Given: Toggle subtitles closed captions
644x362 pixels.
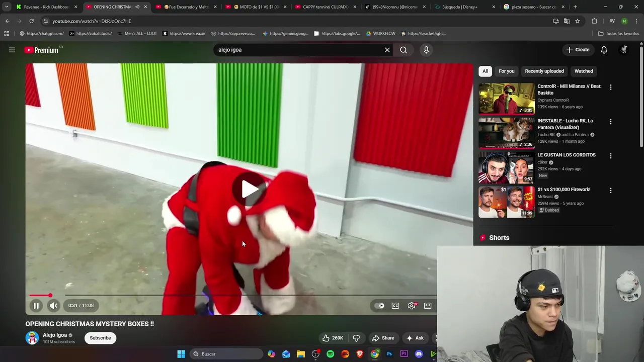Looking at the screenshot, I should [x=395, y=306].
